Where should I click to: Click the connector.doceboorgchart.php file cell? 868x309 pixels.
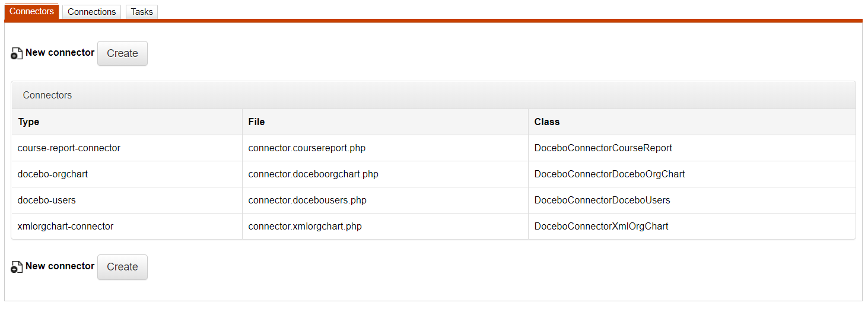313,174
